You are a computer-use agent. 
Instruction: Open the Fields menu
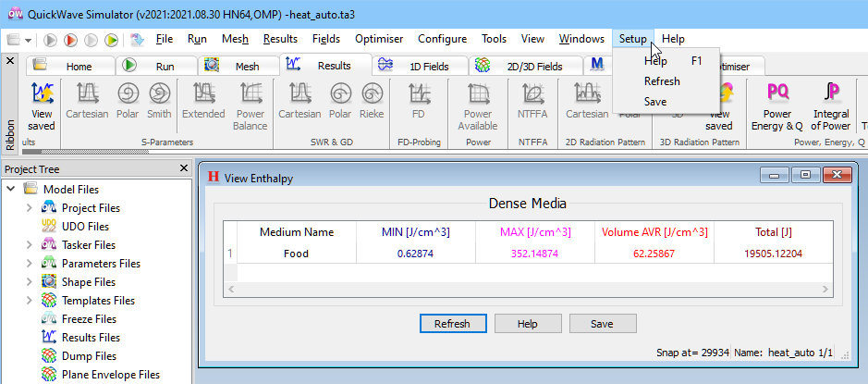(x=326, y=39)
